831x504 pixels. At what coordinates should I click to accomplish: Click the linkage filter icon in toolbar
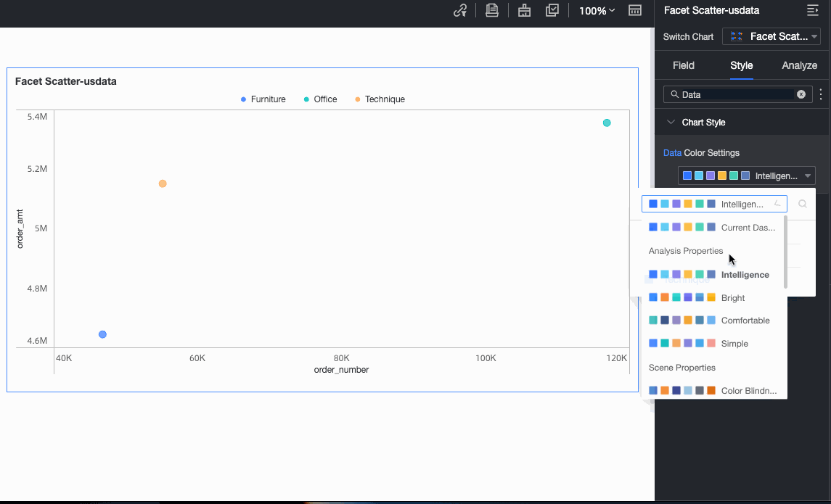[x=460, y=11]
